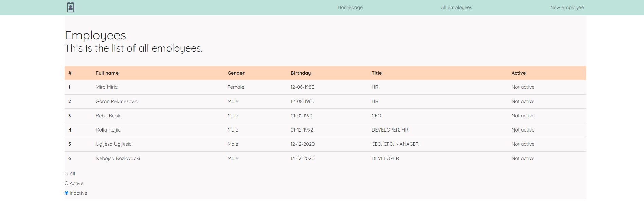
Task: Click row number 4
Action: tap(70, 130)
